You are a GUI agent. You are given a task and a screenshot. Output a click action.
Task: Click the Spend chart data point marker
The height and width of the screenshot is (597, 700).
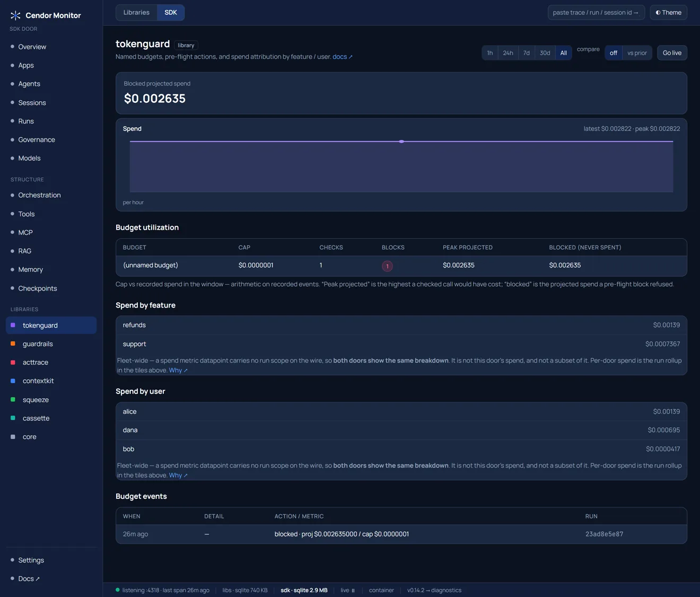[x=401, y=142]
